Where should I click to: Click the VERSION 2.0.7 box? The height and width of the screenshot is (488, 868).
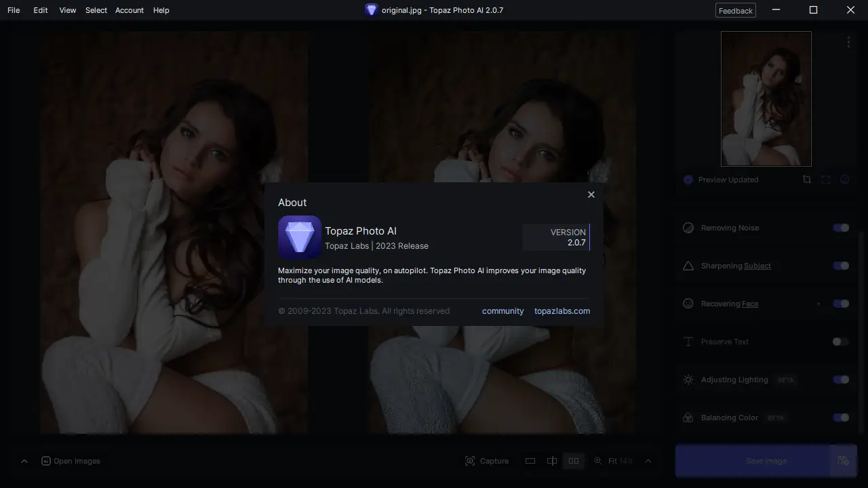click(556, 237)
